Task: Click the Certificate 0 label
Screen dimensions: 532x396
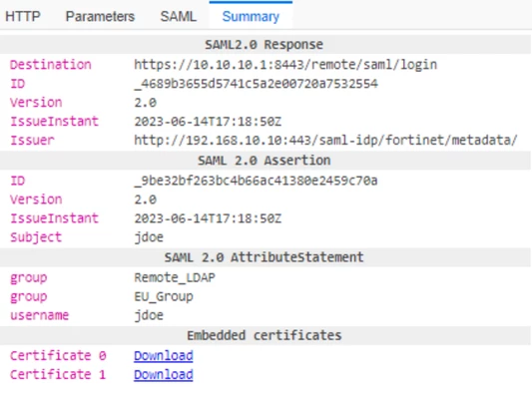Action: pos(58,355)
